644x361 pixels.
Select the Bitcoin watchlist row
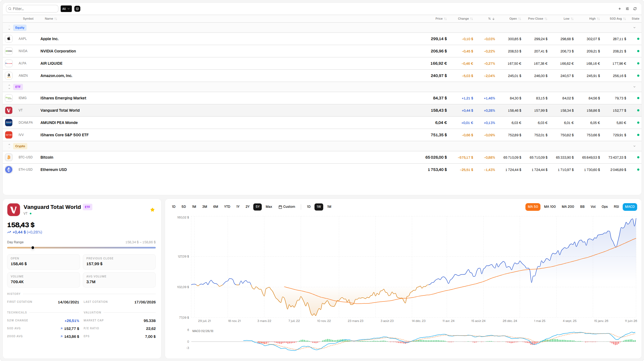(322, 157)
